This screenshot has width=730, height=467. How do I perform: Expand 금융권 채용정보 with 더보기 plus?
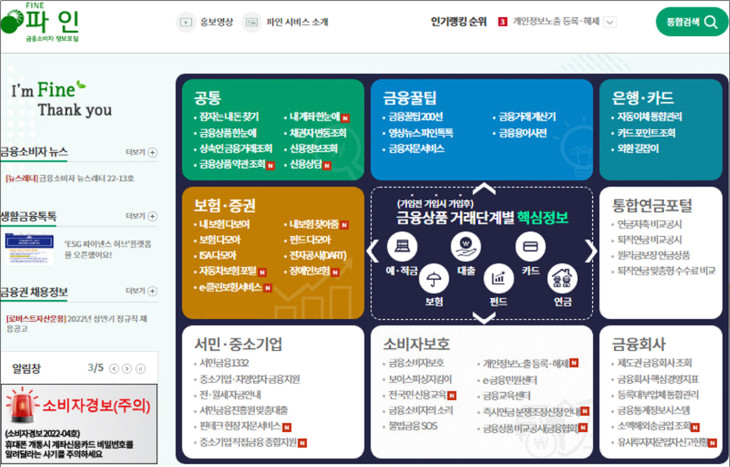click(x=152, y=291)
